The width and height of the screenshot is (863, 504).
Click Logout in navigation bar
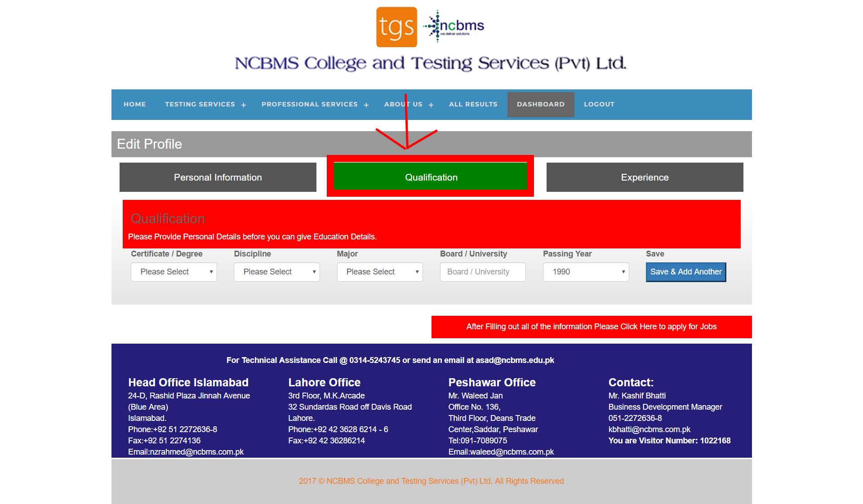pyautogui.click(x=599, y=104)
